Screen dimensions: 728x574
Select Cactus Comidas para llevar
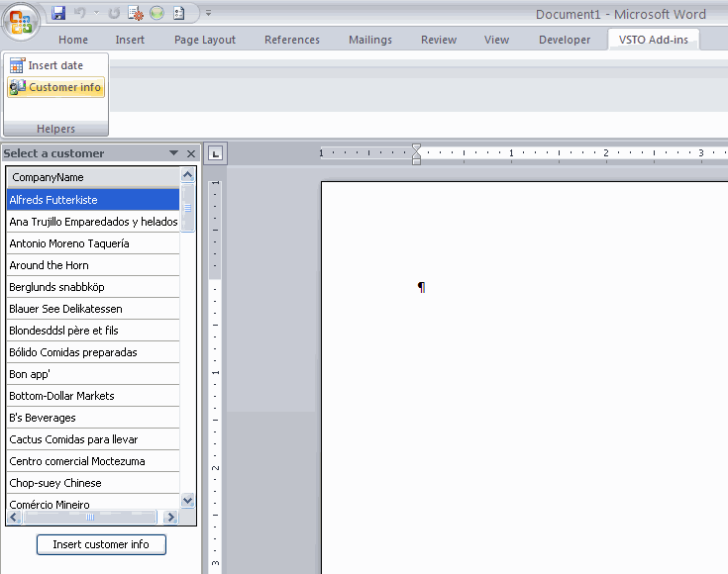pyautogui.click(x=93, y=439)
